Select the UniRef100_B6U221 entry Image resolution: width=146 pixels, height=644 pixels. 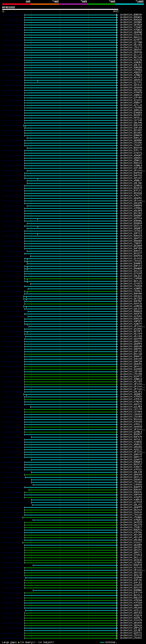(131, 37)
